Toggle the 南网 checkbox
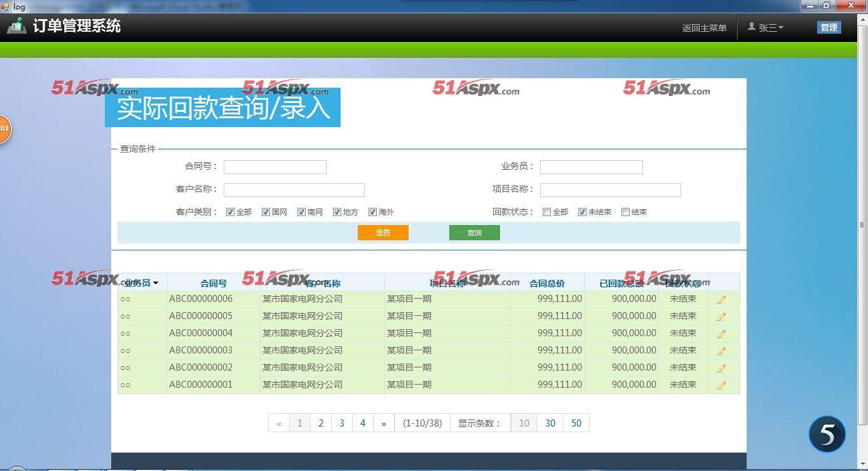Screen dimensions: 868x471 tap(302, 212)
